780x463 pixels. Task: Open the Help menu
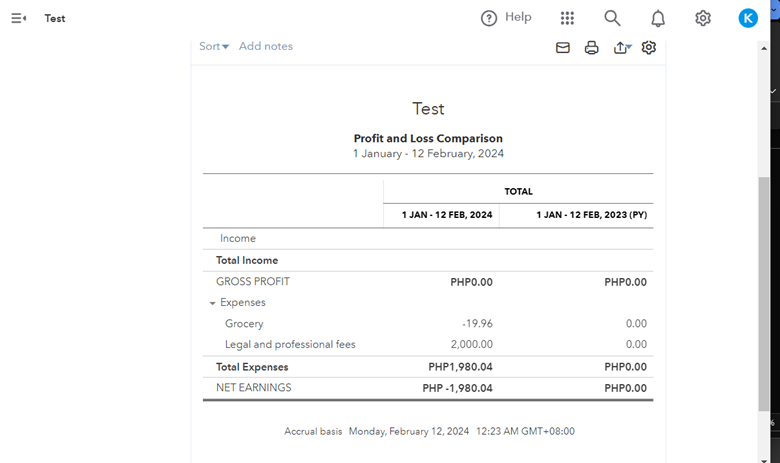pos(506,18)
